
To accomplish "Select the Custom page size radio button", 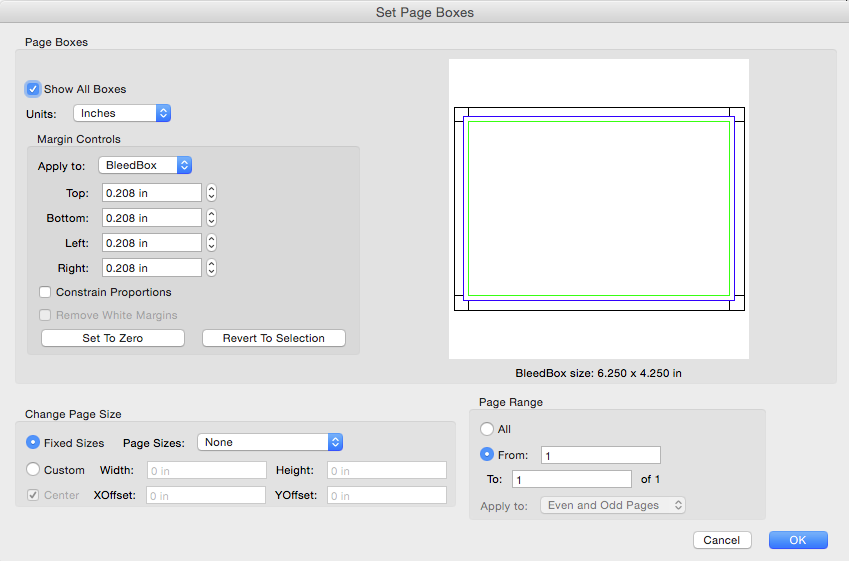I will tap(33, 469).
